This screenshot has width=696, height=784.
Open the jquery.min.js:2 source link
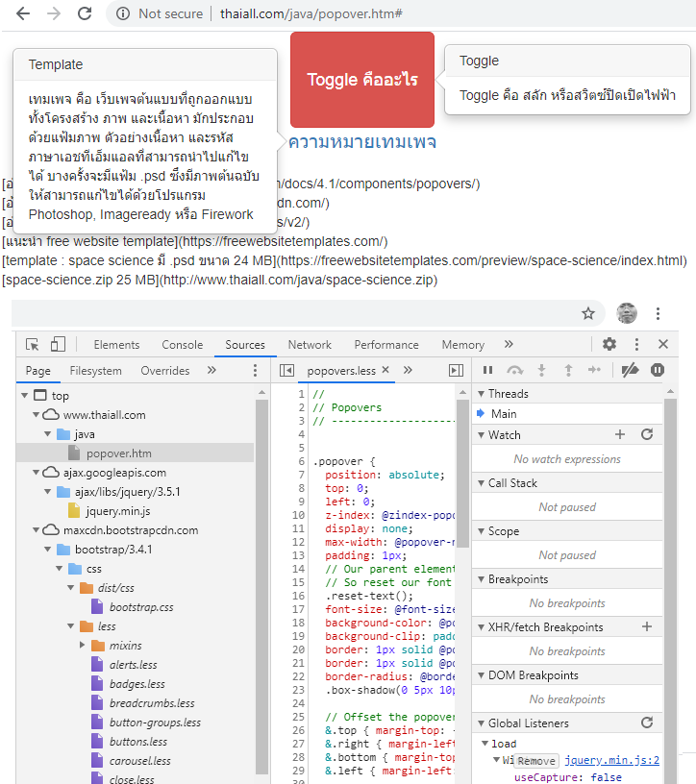point(611,760)
